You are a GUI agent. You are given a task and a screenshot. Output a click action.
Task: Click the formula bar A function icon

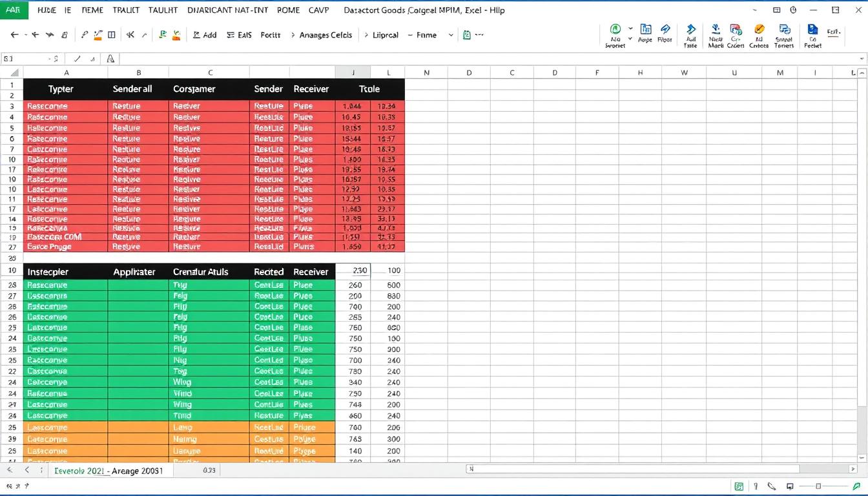click(110, 59)
